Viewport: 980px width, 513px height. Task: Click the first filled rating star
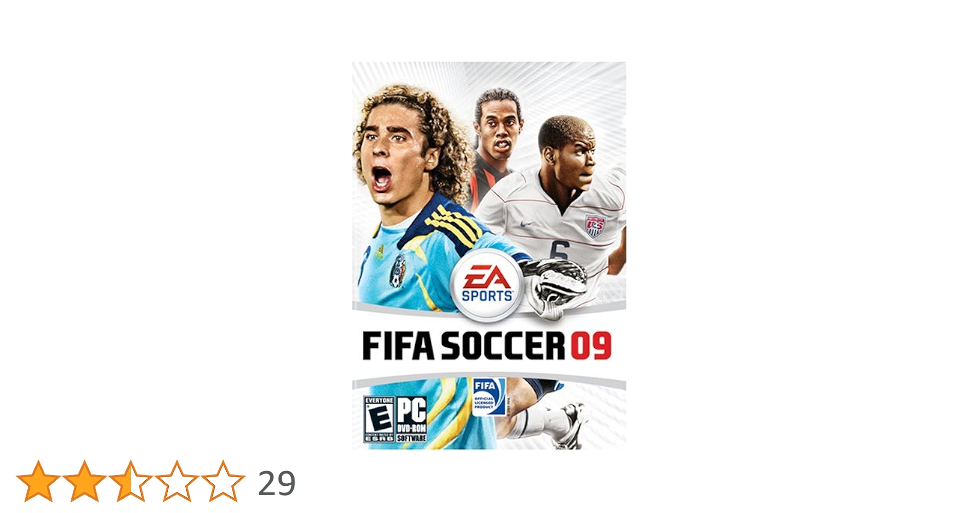[x=38, y=481]
